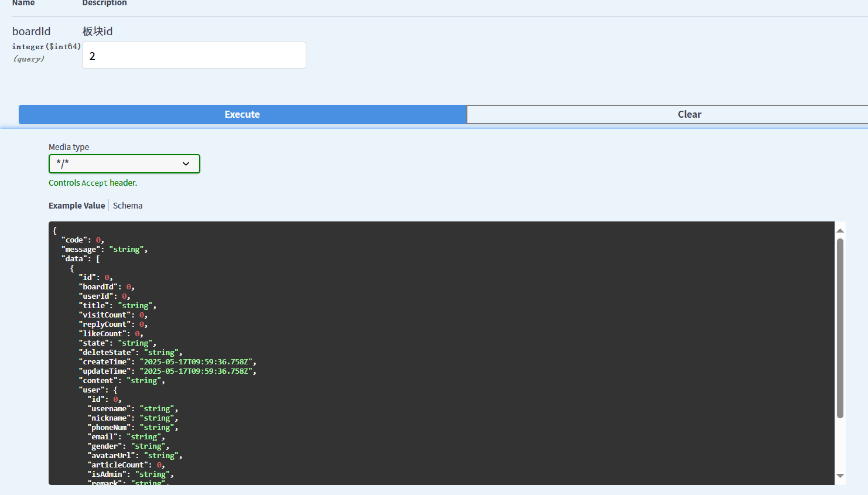Click the "updateTime" timestamp line

point(168,371)
